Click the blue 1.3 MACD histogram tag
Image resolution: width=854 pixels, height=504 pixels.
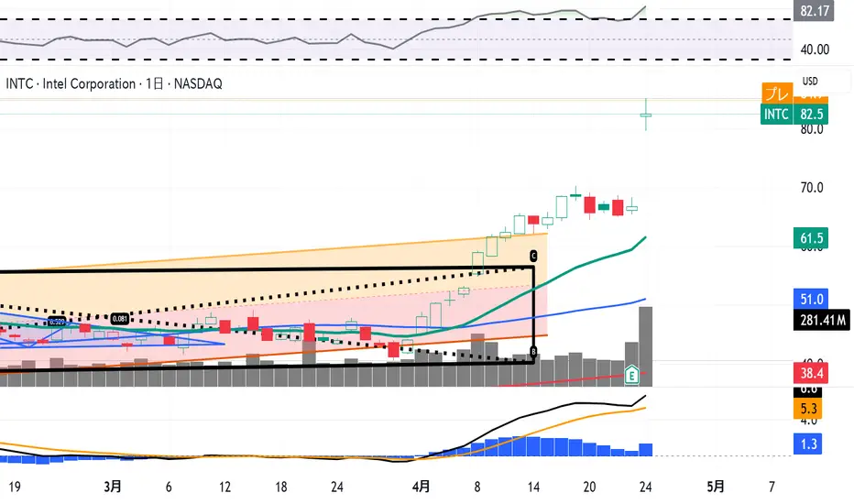808,444
